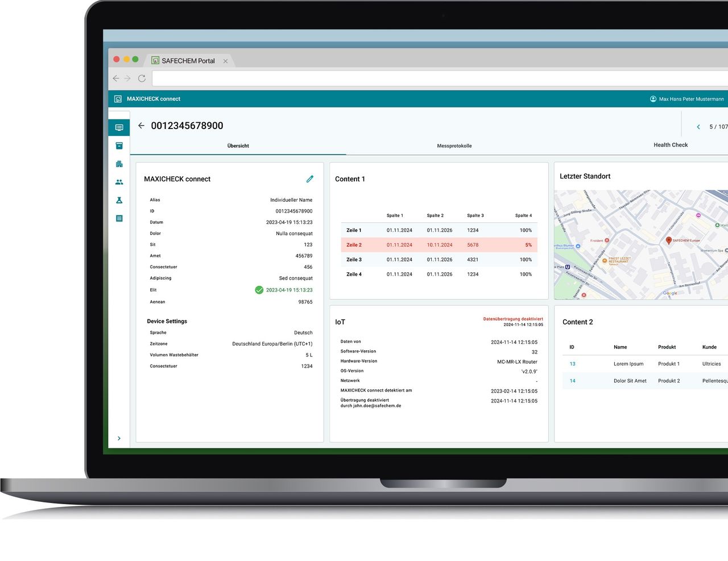Screen dimensions: 728x561
Task: Open the users icon in the sidebar
Action: pos(119,182)
